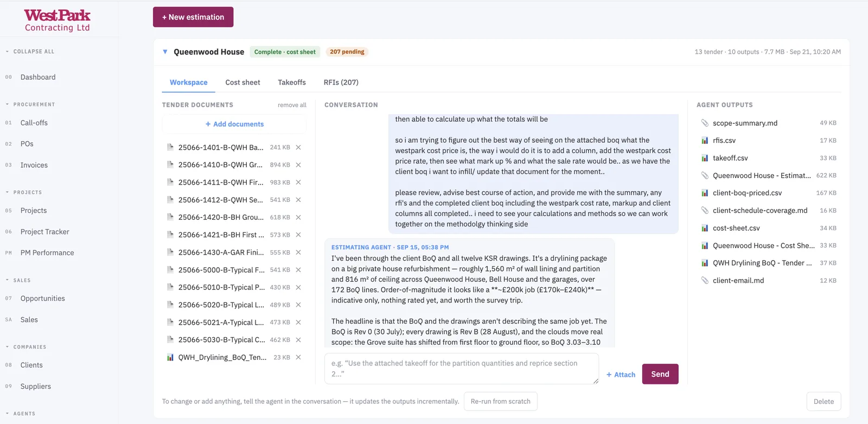The image size is (868, 424).
Task: Focus the conversation message input box
Action: pos(462,369)
